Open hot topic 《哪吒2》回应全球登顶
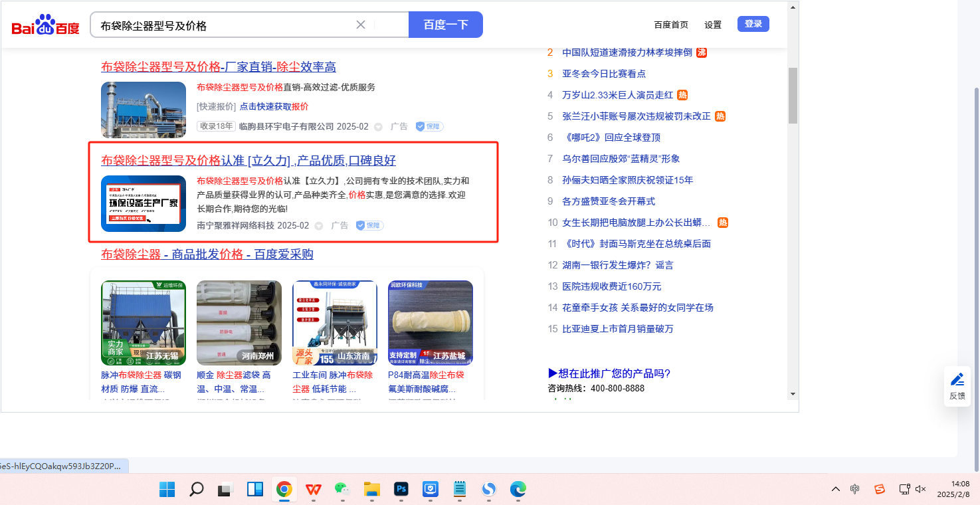 pyautogui.click(x=611, y=138)
